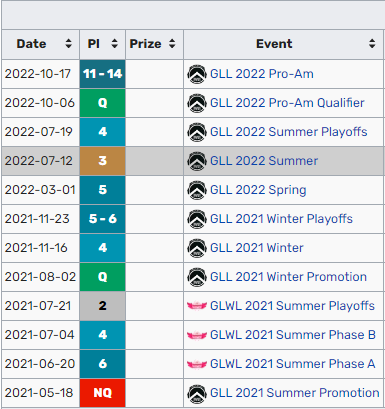
Task: Click the red NQ placement cell
Action: click(103, 393)
